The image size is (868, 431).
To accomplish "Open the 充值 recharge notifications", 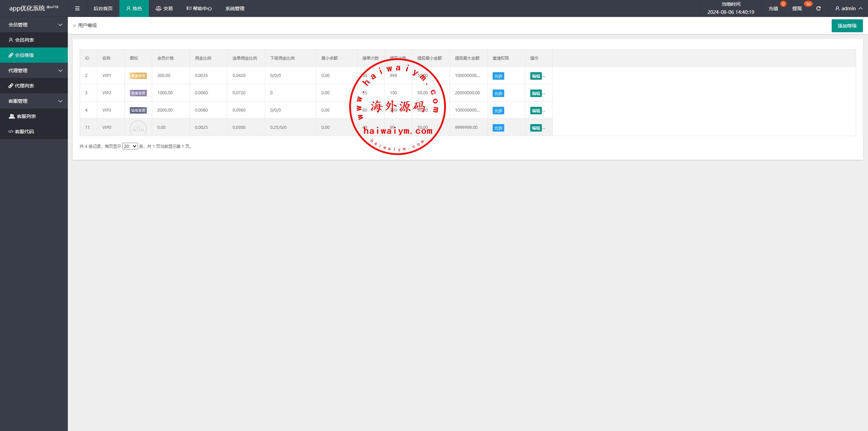I will coord(773,8).
